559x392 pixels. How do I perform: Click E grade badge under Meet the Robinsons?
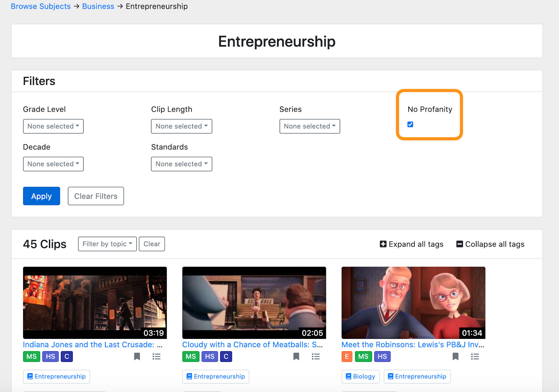tap(347, 356)
